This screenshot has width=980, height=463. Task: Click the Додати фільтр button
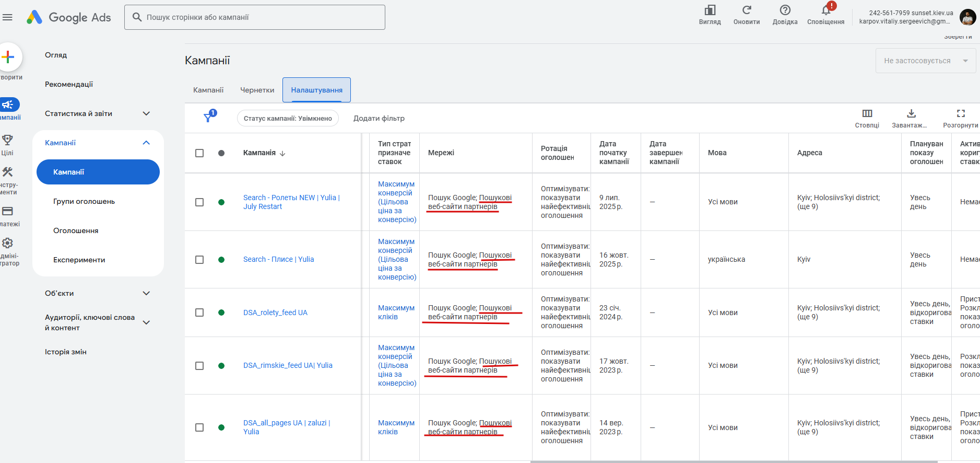pos(379,118)
